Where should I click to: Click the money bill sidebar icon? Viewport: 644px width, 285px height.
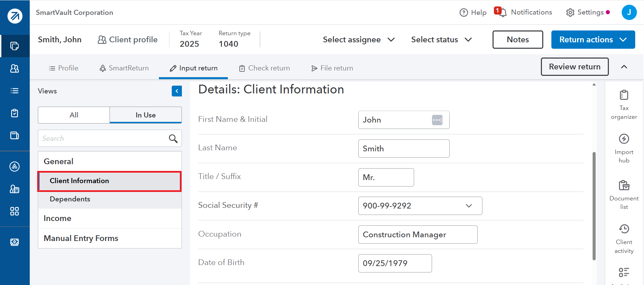[x=15, y=242]
